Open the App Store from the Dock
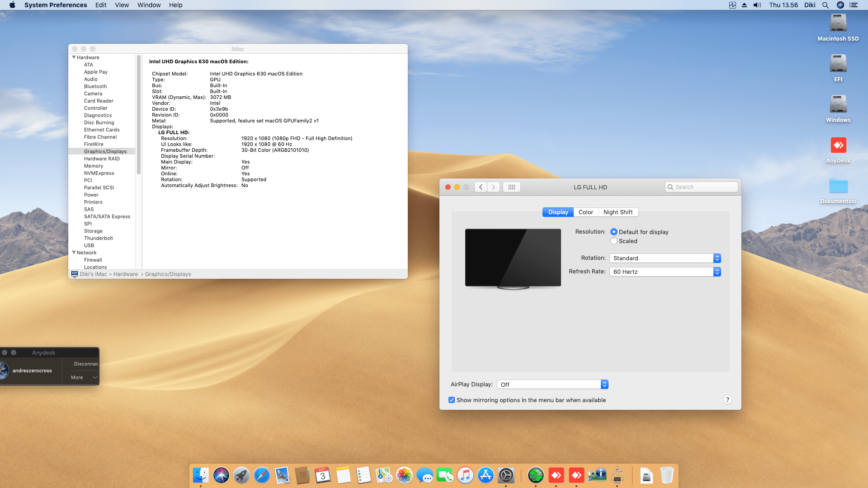Viewport: 868px width, 488px height. pos(486,475)
